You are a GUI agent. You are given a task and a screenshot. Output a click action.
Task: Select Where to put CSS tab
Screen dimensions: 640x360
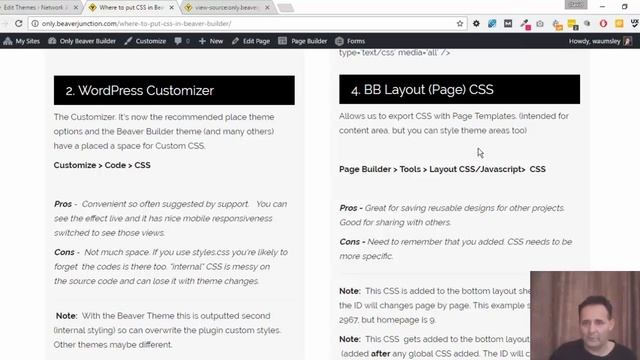point(131,7)
